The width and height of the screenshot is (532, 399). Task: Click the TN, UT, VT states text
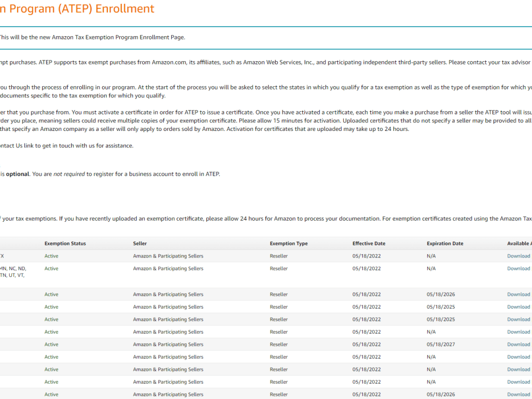coord(12,275)
